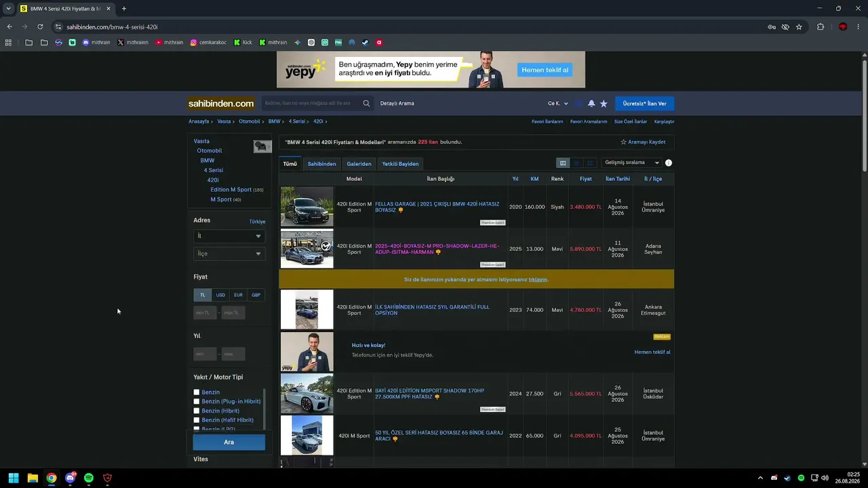Click the sahibinden.com logo
868x488 pixels.
221,104
